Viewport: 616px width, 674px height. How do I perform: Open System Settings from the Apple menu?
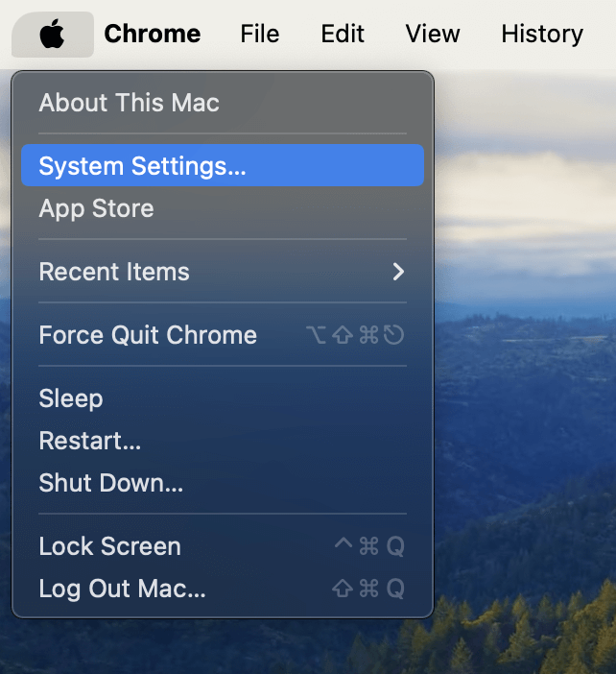(x=142, y=166)
